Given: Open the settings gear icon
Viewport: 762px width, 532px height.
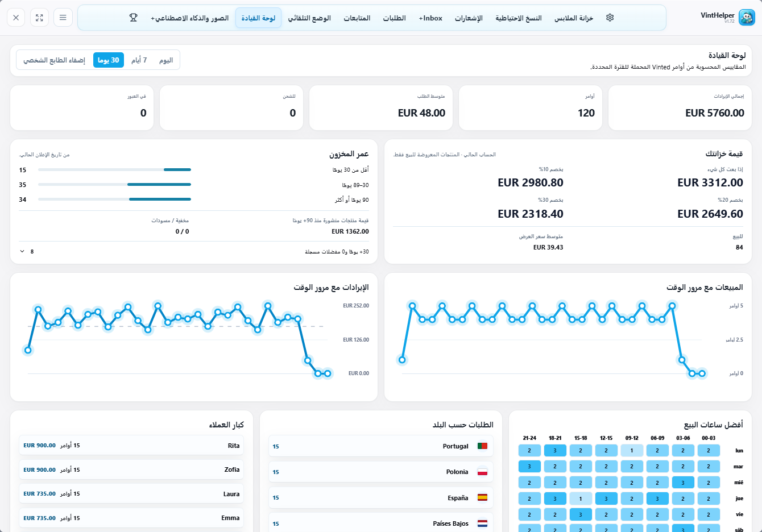Looking at the screenshot, I should [610, 18].
